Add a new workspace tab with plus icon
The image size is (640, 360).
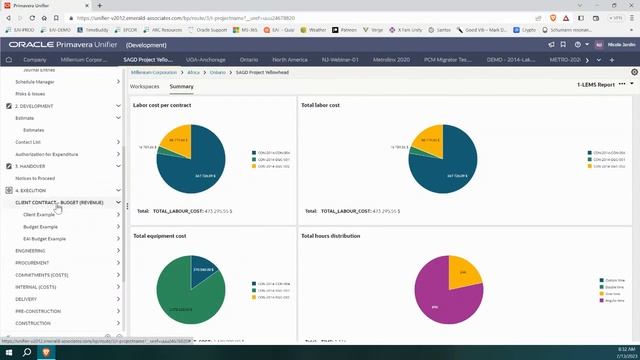[x=612, y=60]
